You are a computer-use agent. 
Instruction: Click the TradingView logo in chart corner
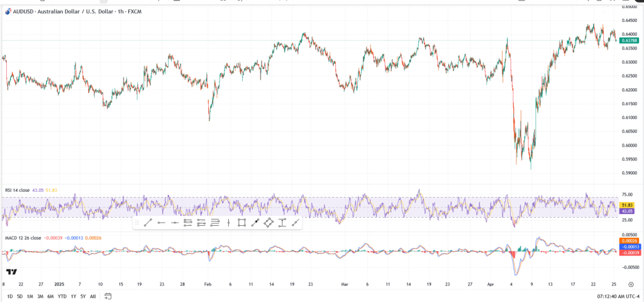coord(11,272)
